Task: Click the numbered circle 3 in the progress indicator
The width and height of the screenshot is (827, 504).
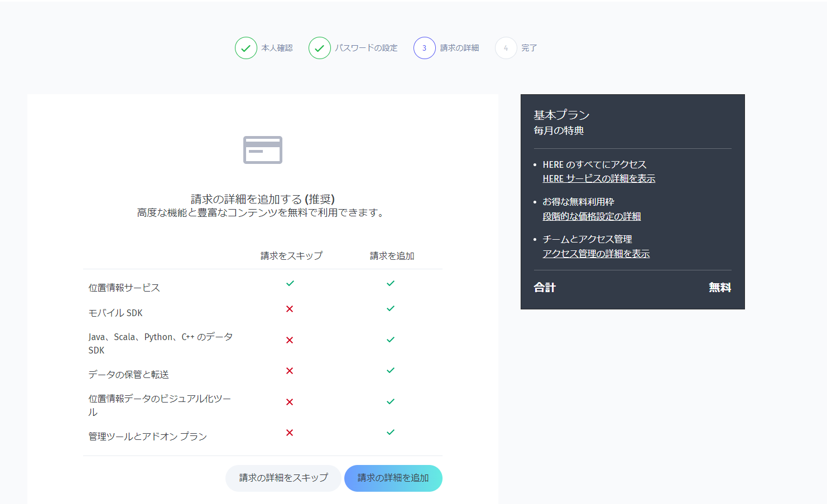Action: (x=425, y=48)
